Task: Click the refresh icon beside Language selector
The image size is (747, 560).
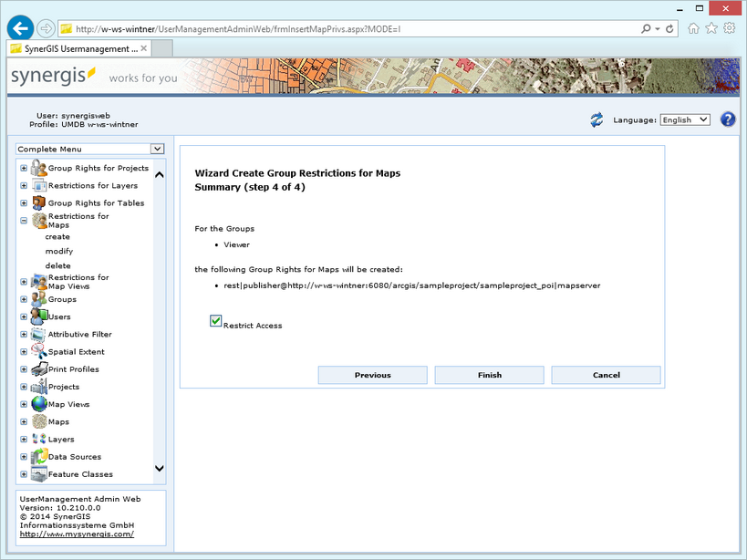Action: 597,119
